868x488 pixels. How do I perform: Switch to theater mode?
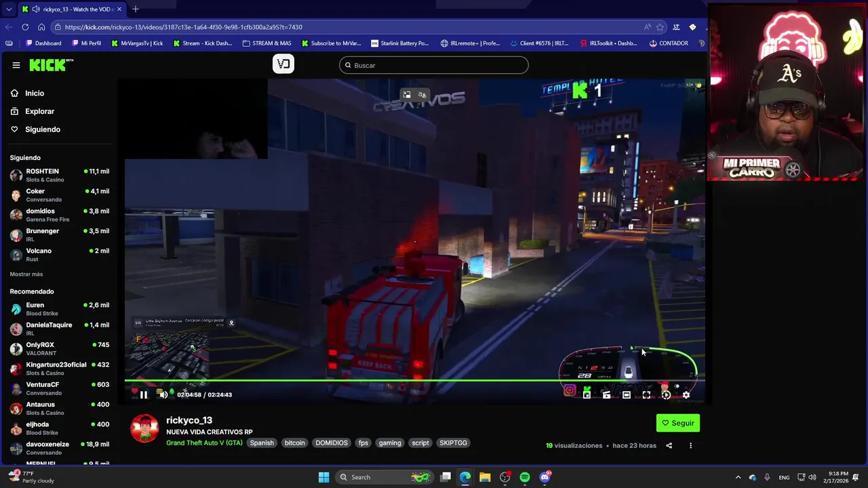627,394
